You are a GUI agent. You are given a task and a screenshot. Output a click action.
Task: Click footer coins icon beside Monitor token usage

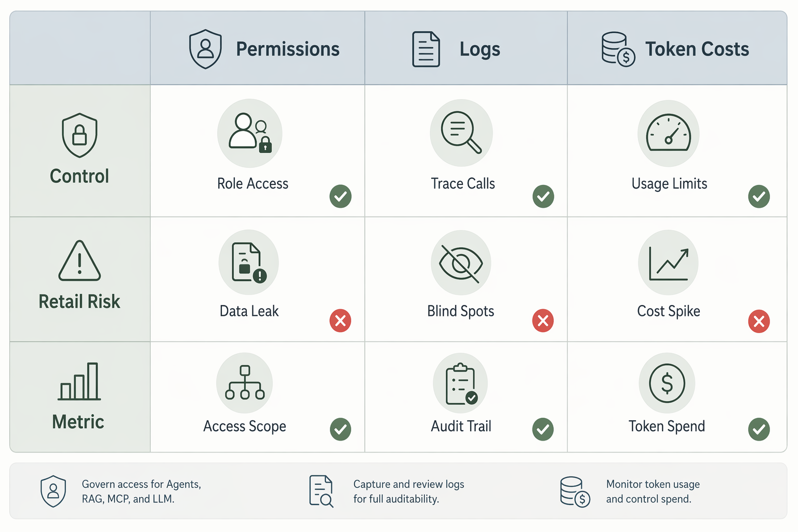575,491
